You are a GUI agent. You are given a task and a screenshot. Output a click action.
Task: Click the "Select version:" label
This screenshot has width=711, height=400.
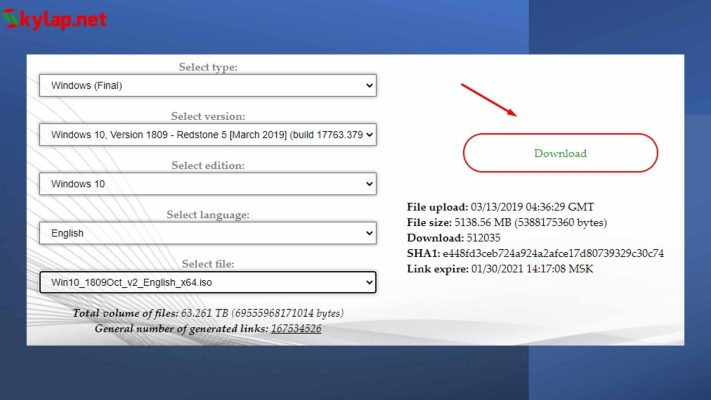(208, 116)
